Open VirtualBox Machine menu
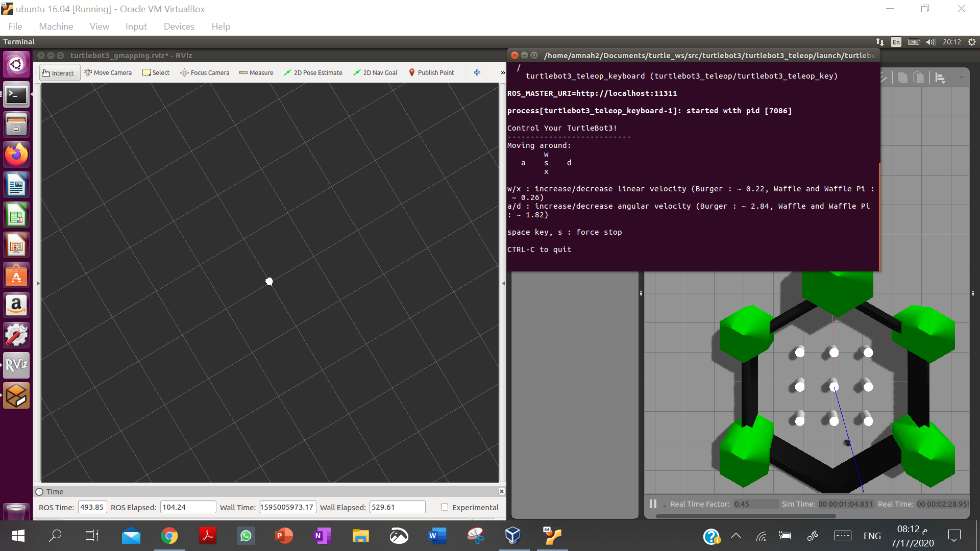 [x=56, y=27]
